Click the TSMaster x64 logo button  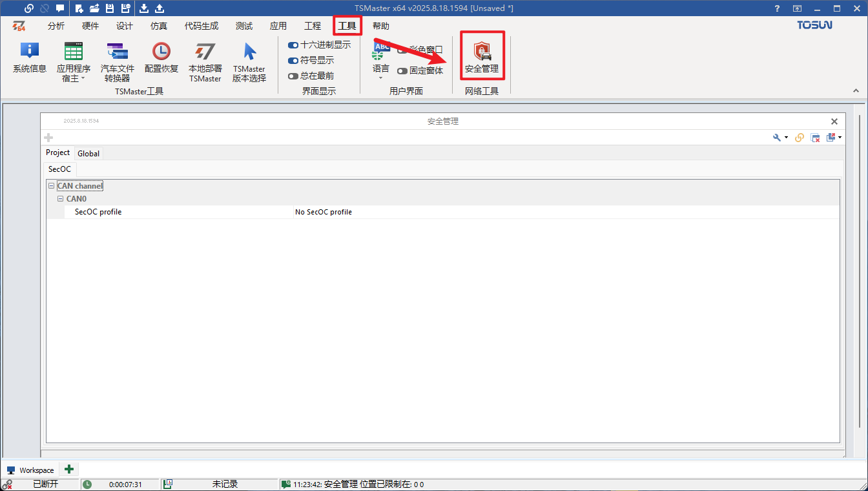tap(19, 26)
